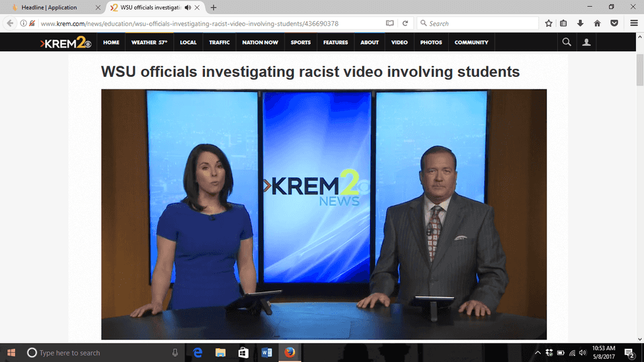This screenshot has width=644, height=362.
Task: Open the Windows Start menu
Action: point(11,353)
